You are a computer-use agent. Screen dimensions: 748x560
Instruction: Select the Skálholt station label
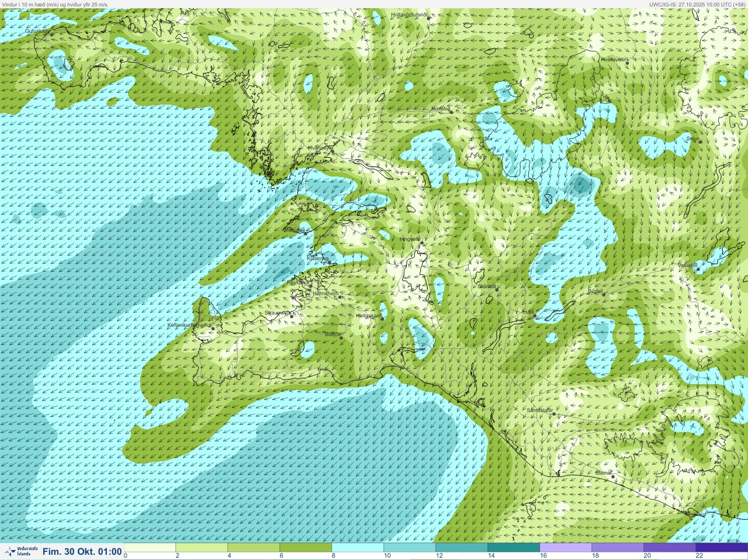(x=487, y=286)
